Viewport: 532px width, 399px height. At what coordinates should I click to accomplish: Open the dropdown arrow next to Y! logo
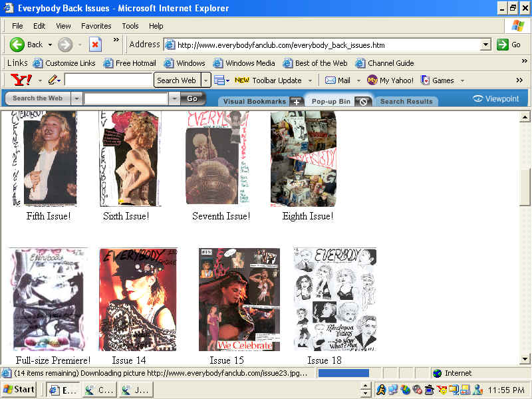[x=40, y=80]
